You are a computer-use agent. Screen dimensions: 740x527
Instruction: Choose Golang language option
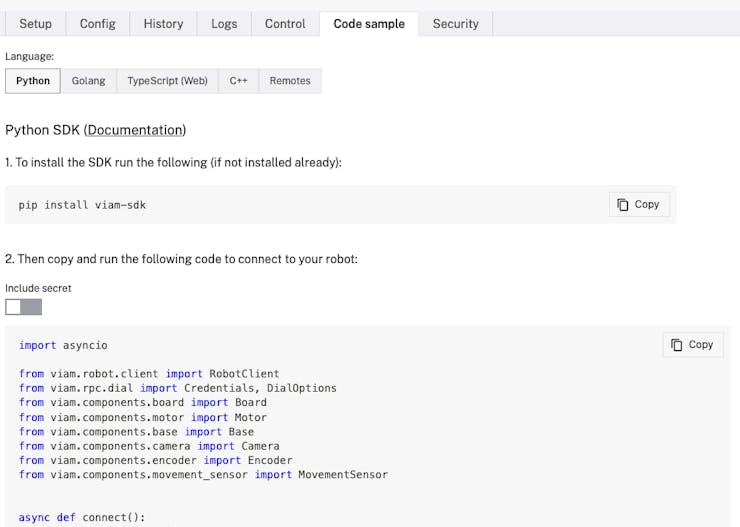pyautogui.click(x=88, y=81)
